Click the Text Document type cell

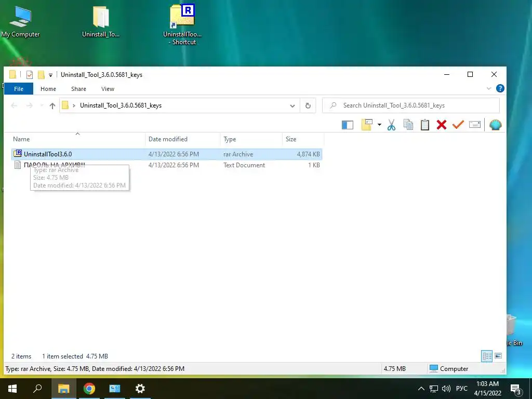coord(244,165)
